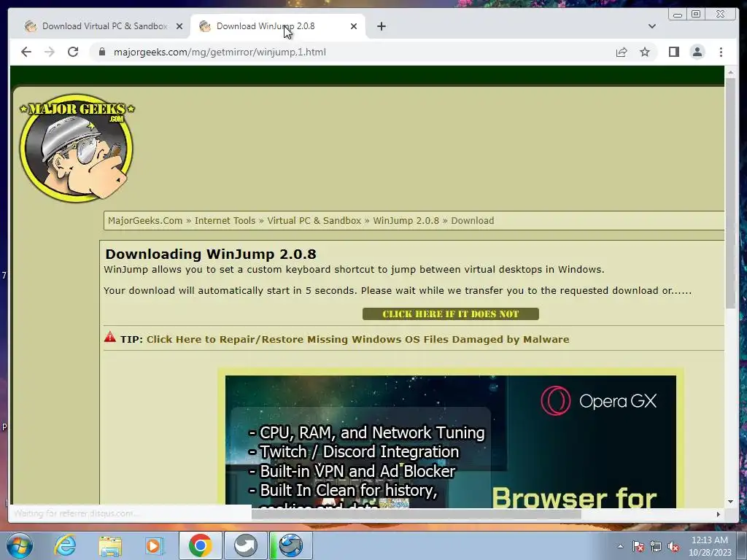Open the Chrome three-dot menu
The height and width of the screenshot is (560, 747).
(721, 52)
